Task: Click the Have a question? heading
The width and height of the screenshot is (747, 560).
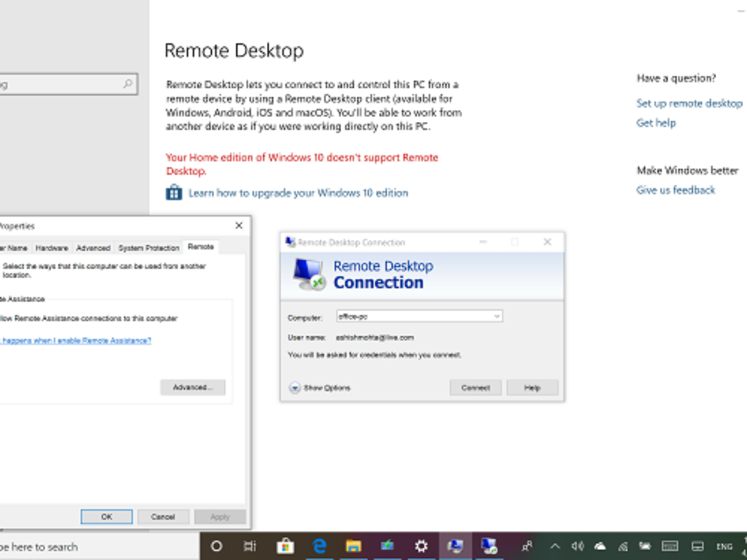Action: [676, 78]
